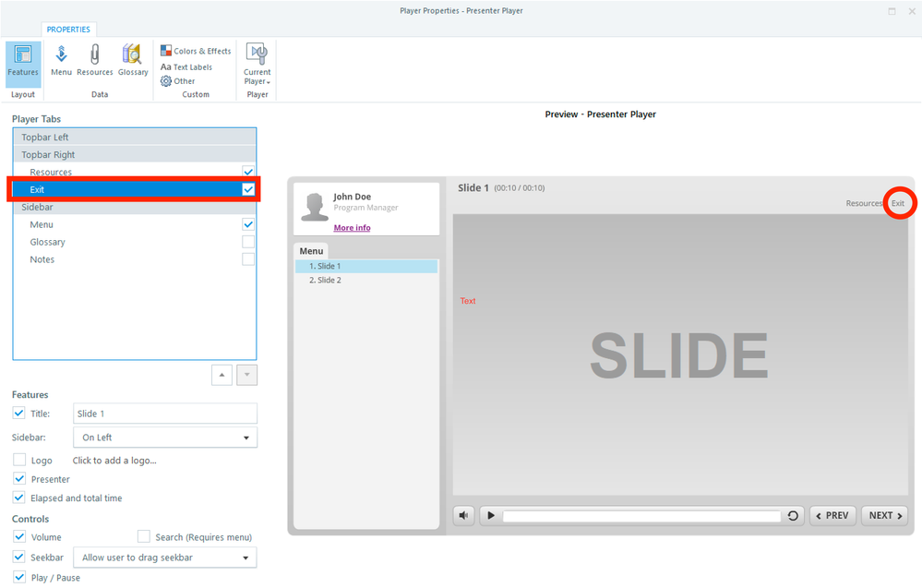Click the replay circular arrow icon
This screenshot has height=588, width=922.
[793, 516]
